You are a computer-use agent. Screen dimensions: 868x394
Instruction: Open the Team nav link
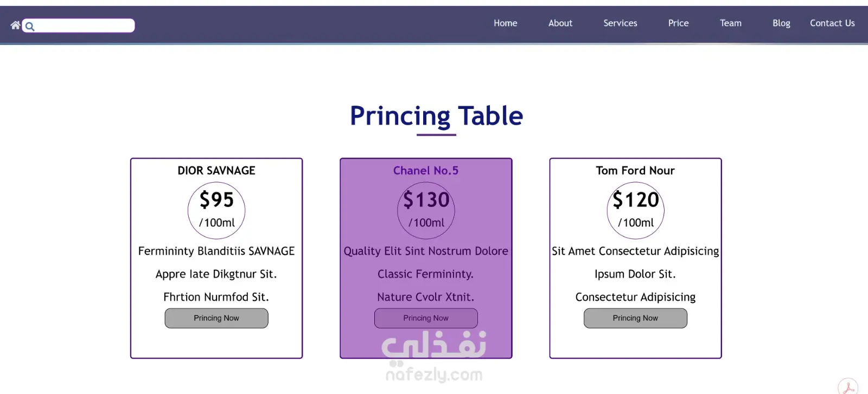pos(730,23)
